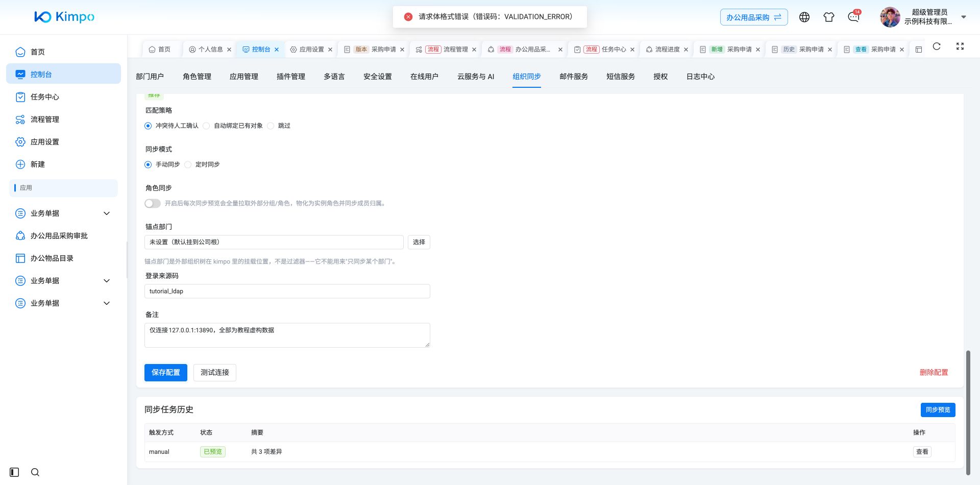
Task: Open the tab layout icon beside tabs
Action: pos(919,50)
